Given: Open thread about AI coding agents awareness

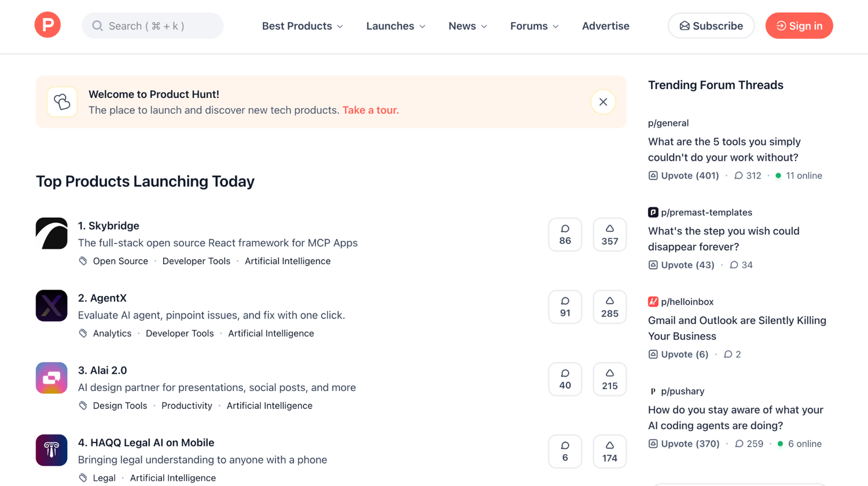Looking at the screenshot, I should pos(735,418).
